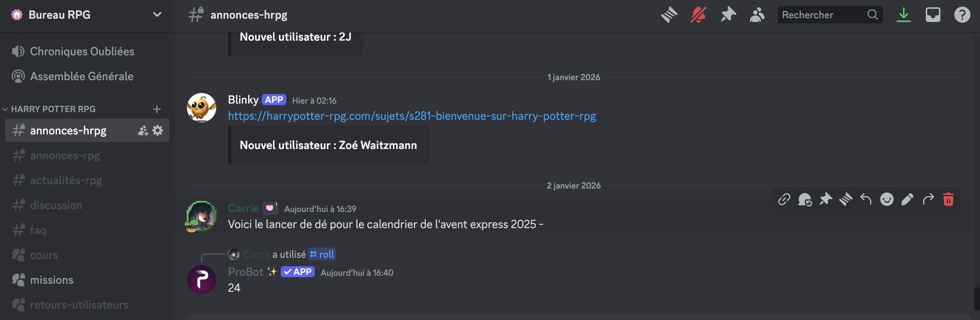
Task: Toggle channel notification mute bell
Action: (x=698, y=15)
